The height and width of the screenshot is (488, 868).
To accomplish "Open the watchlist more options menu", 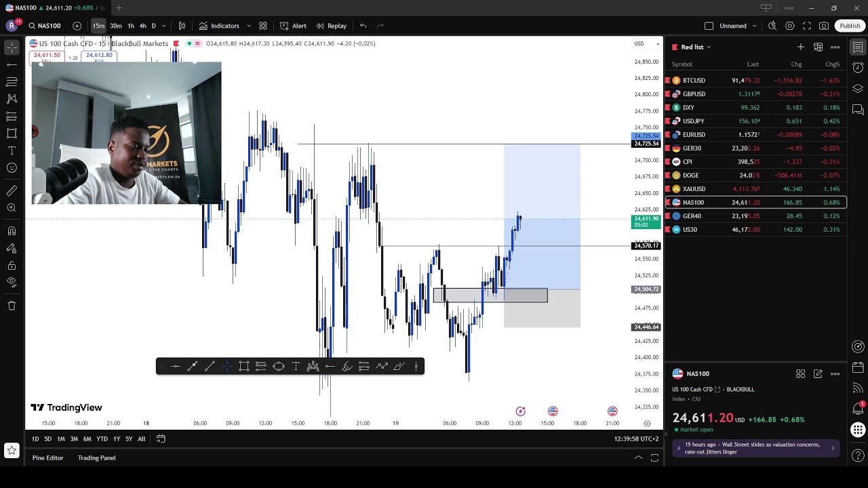I will click(x=835, y=47).
